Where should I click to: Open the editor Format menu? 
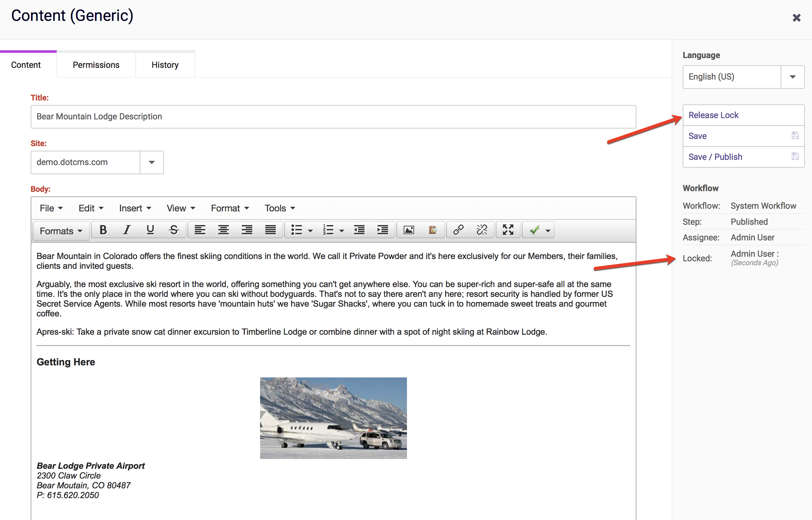point(230,208)
